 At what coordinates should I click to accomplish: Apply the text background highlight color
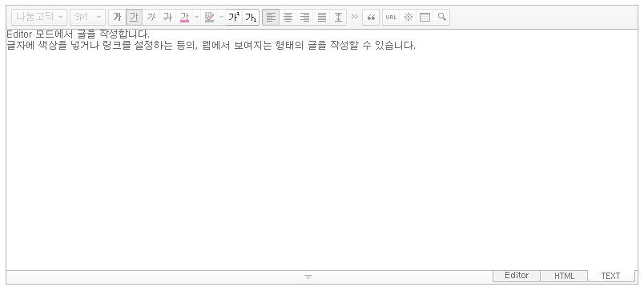tap(209, 18)
